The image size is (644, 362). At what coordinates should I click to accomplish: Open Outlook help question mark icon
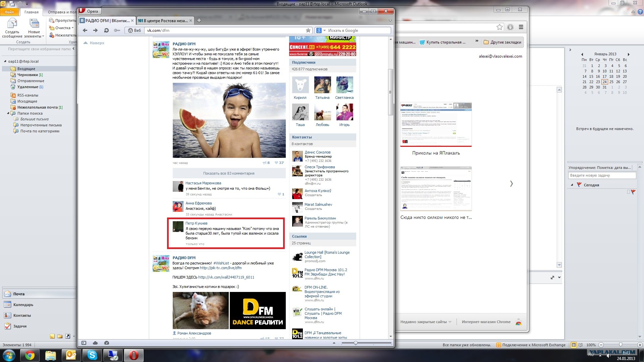coord(640,12)
